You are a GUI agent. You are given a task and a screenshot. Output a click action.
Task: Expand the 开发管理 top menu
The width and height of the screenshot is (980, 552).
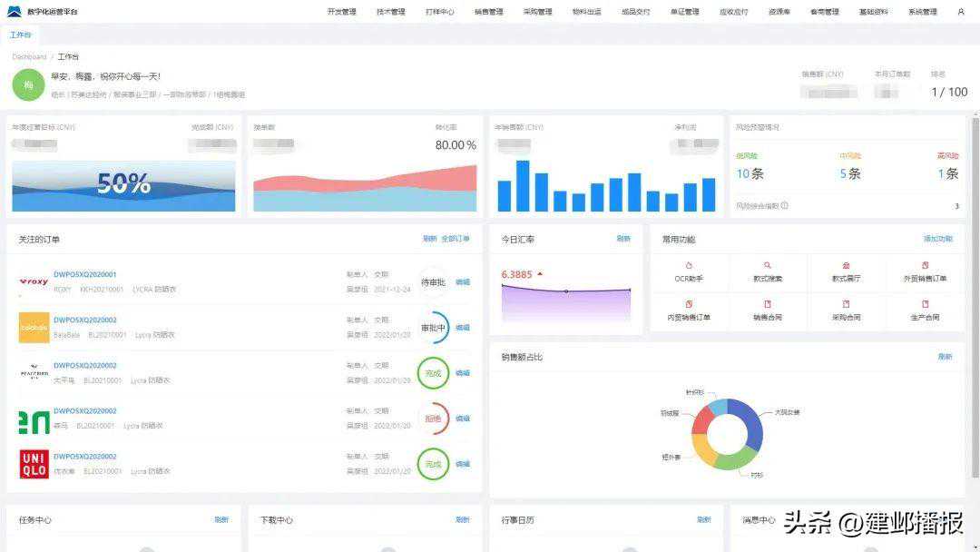tap(341, 12)
